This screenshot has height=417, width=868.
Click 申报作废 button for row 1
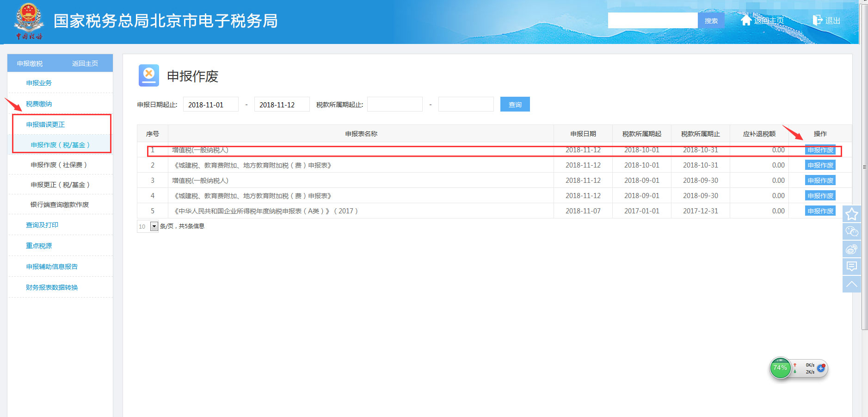pos(820,150)
